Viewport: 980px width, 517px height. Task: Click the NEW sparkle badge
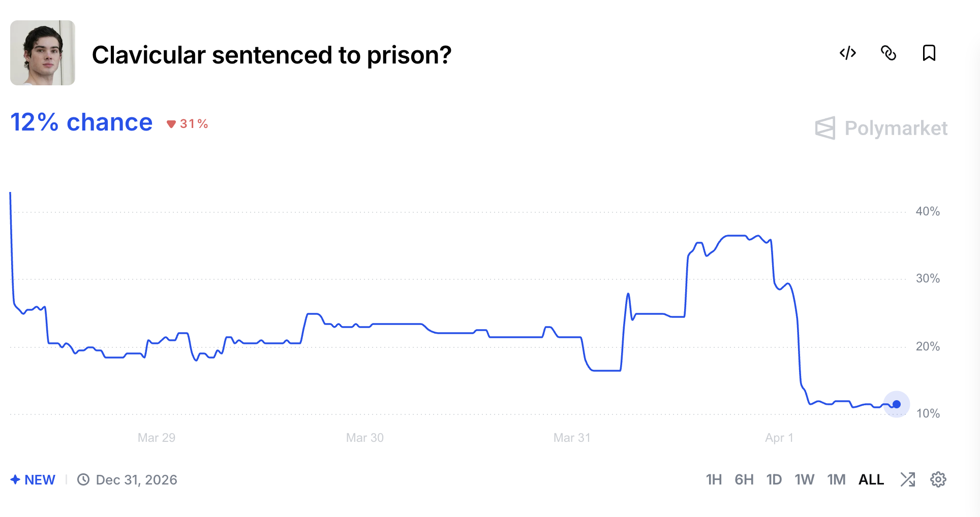tap(33, 479)
